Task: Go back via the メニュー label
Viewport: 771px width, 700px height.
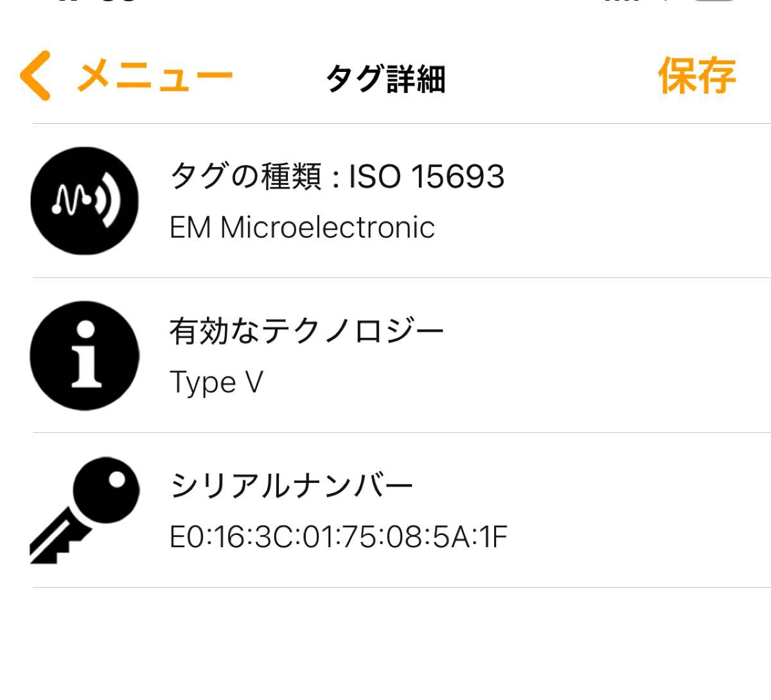Action: [x=154, y=76]
